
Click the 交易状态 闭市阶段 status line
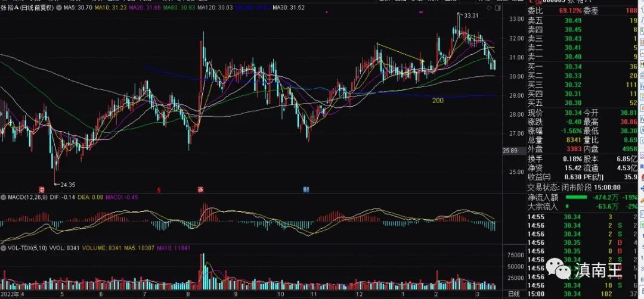pos(574,188)
